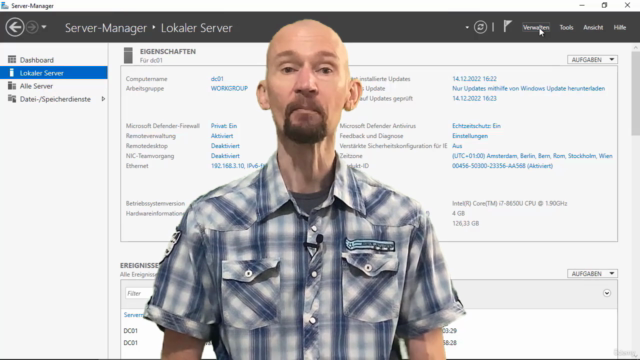Screen dimensions: 640x360
Task: Click the main vertical scrollbar thumb
Action: tap(636, 93)
